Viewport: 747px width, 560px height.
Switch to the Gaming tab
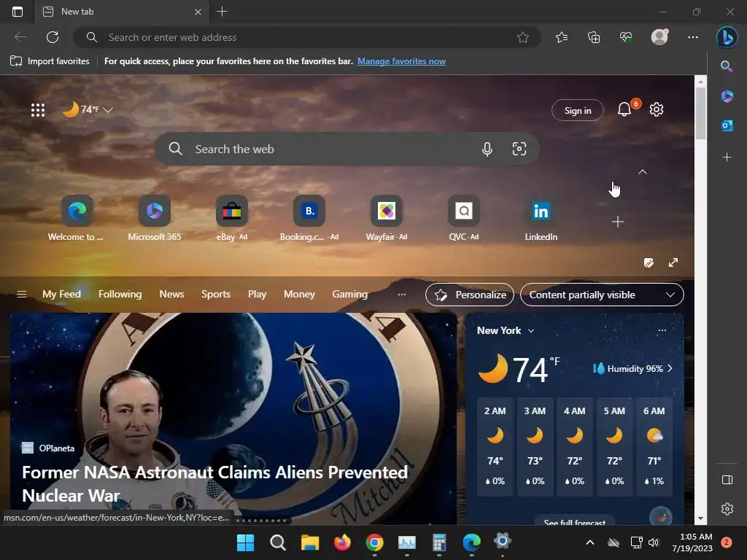click(349, 295)
